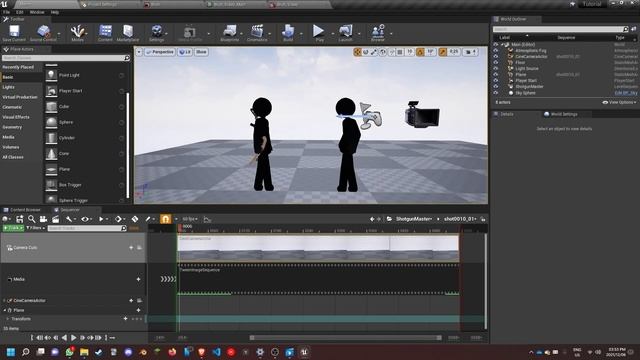Viewport: 640px width, 360px height.
Task: Toggle the orange Sequencer snapping magnet button
Action: coord(165,219)
